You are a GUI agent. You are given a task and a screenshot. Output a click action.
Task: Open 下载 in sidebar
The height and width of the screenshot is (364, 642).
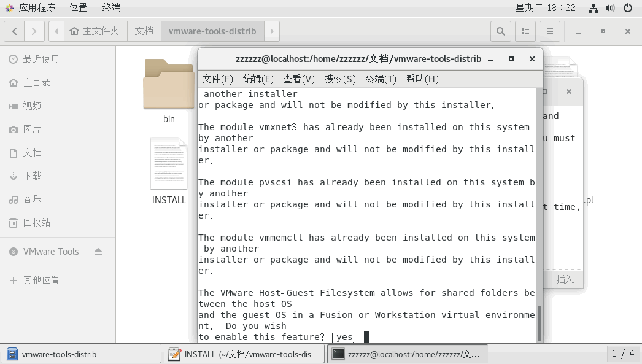tap(58, 176)
